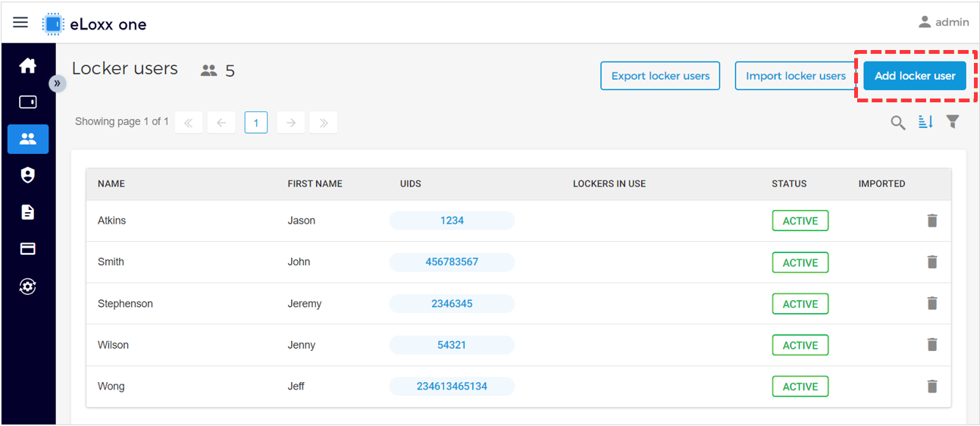Screen dimensions: 980x426
Task: Click the UIDS column header
Action: [x=411, y=183]
